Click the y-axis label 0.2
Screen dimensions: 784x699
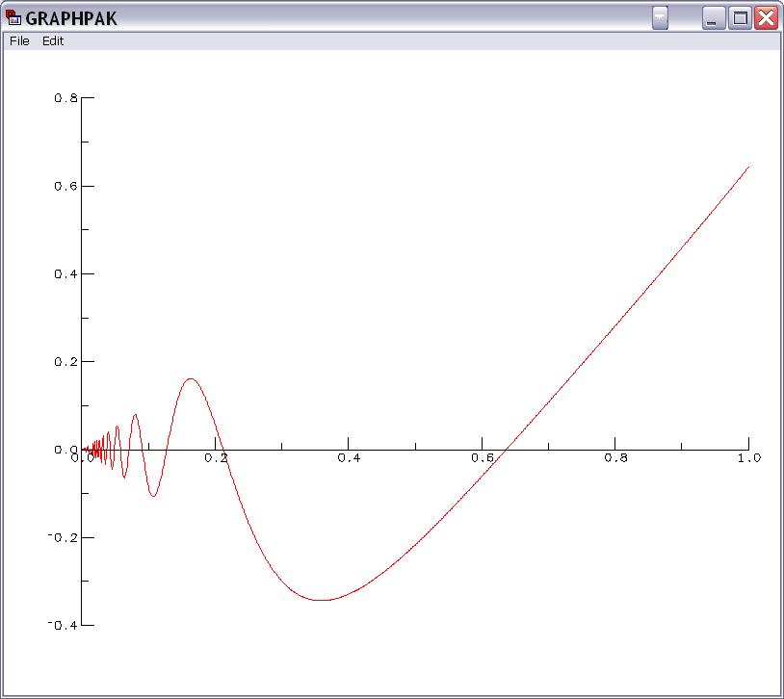[66, 361]
